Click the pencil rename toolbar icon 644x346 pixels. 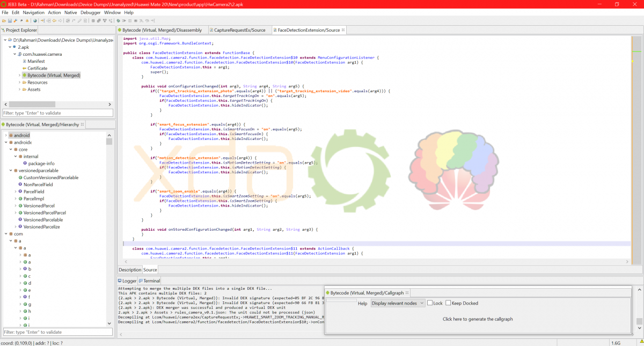click(x=79, y=20)
